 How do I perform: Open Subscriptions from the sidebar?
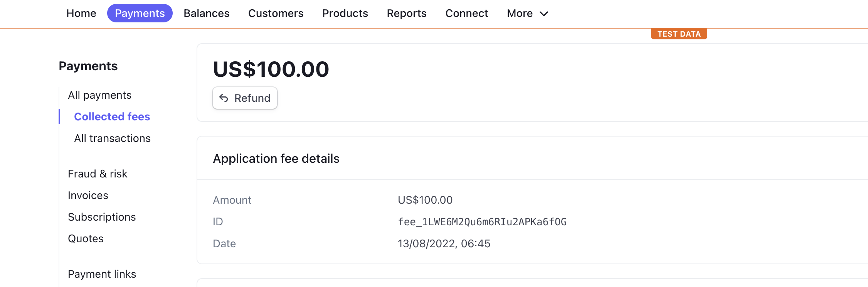pyautogui.click(x=102, y=217)
